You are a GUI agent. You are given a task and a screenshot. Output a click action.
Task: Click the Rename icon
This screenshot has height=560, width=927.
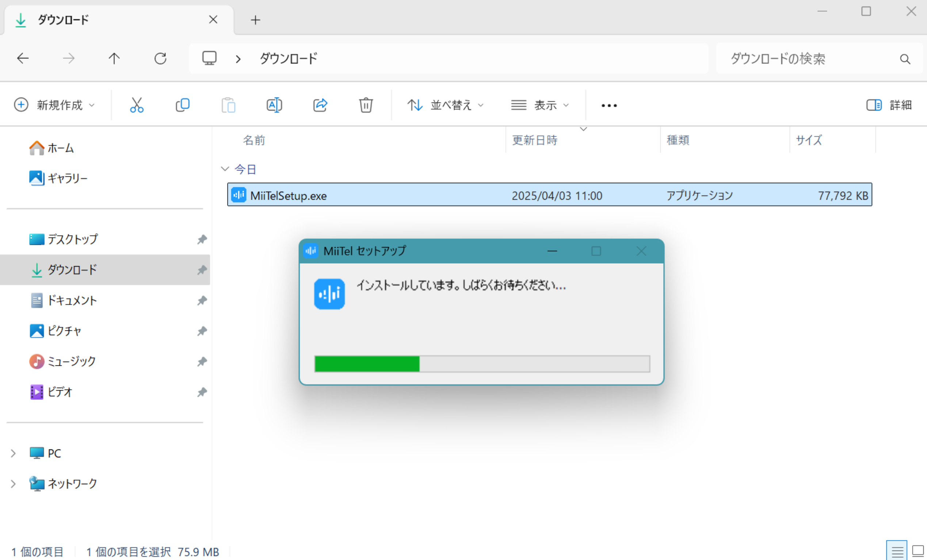(274, 105)
